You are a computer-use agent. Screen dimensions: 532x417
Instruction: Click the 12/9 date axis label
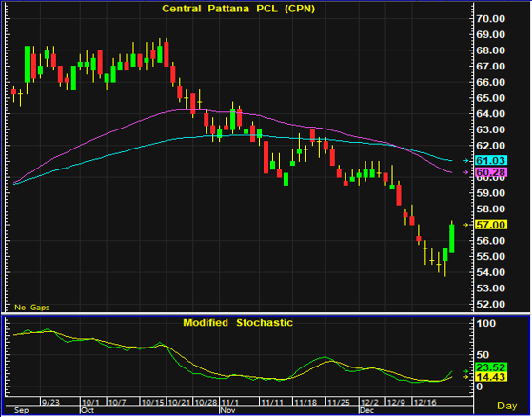coord(396,402)
